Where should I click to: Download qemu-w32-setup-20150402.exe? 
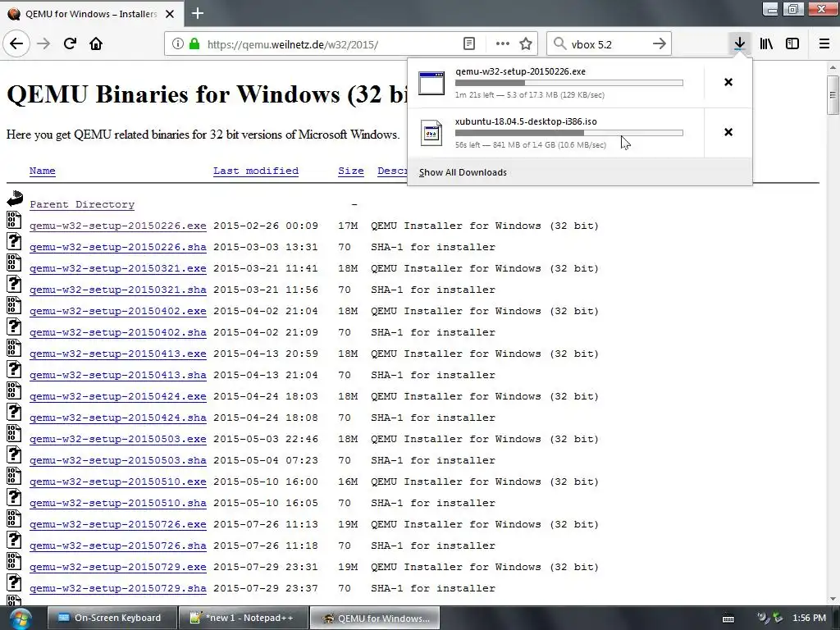pos(118,311)
